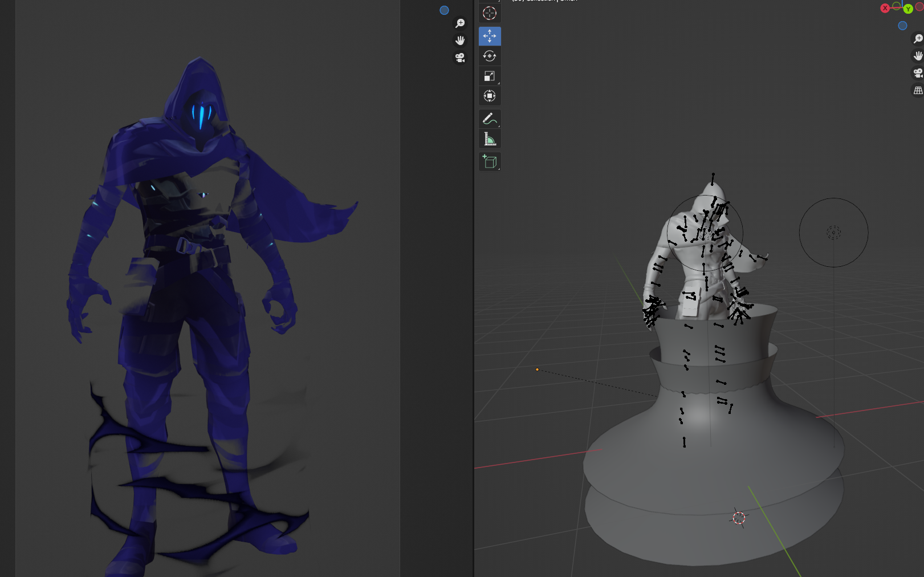Click the red-white 3D cursor on the pedestal

739,518
